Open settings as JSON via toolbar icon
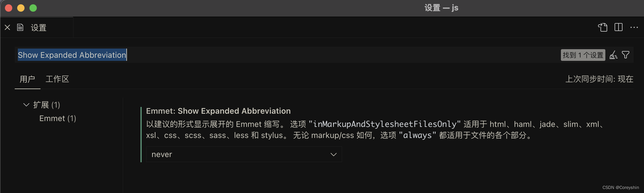 click(x=603, y=27)
